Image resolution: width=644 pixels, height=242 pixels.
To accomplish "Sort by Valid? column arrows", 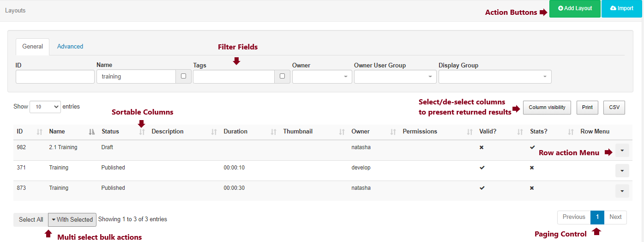I will pyautogui.click(x=520, y=132).
